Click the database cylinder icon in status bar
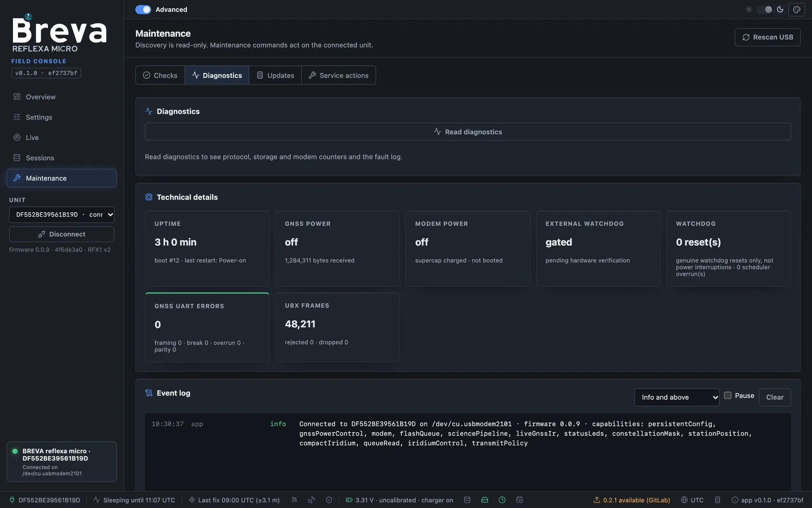 point(467,500)
